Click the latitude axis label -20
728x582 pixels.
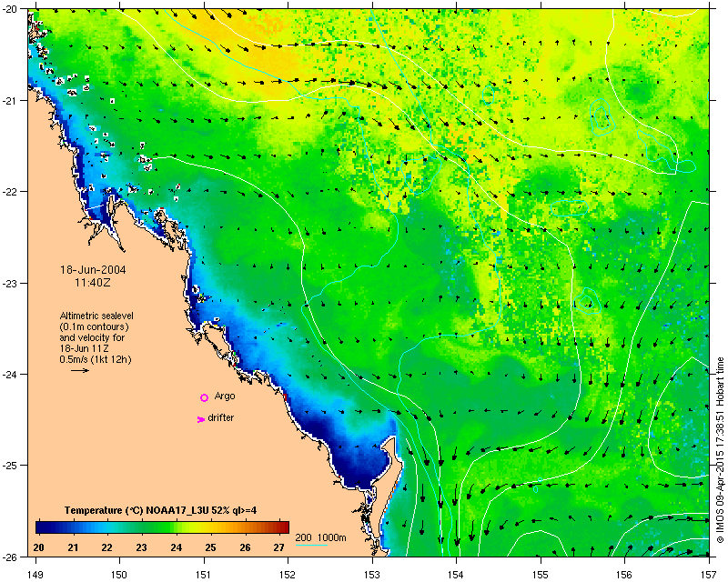(9, 9)
